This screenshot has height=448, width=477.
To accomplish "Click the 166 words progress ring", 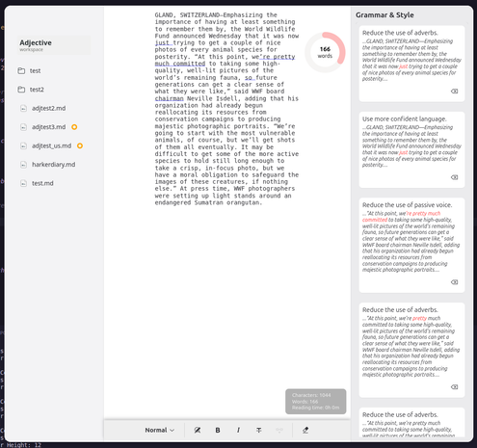I will 325,52.
